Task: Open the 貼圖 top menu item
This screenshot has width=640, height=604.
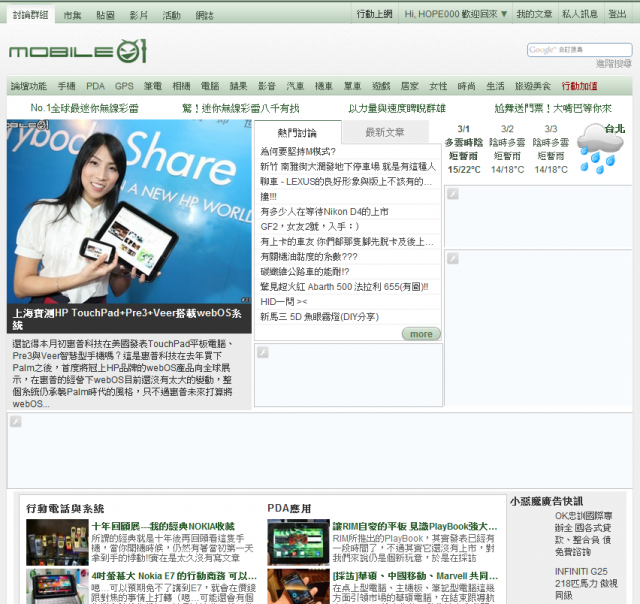Action: point(105,15)
